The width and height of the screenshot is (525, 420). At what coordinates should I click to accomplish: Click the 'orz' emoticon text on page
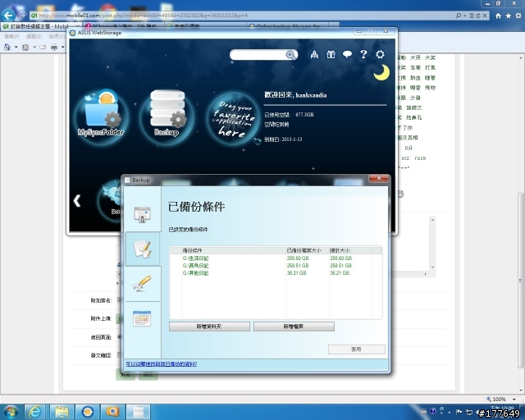[405, 158]
